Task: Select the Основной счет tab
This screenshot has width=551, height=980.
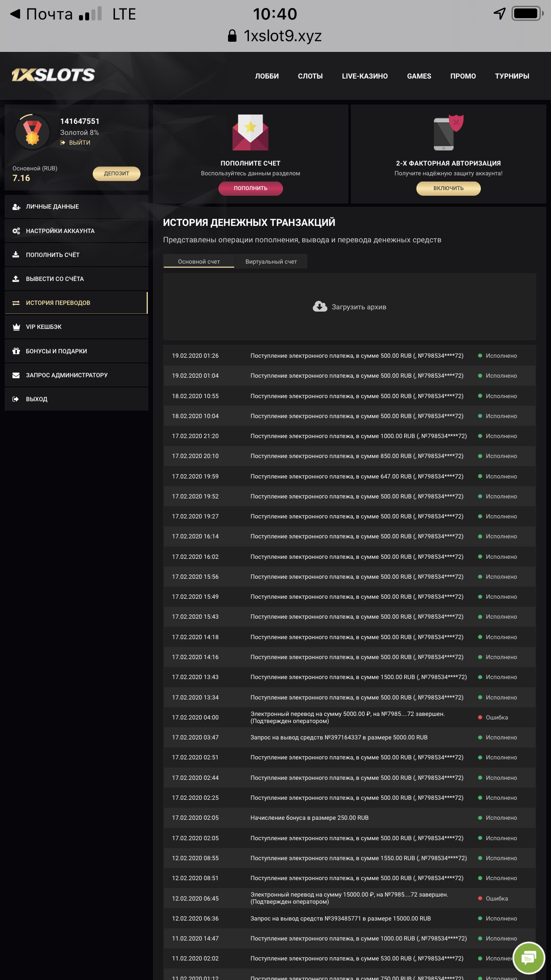Action: click(x=199, y=261)
